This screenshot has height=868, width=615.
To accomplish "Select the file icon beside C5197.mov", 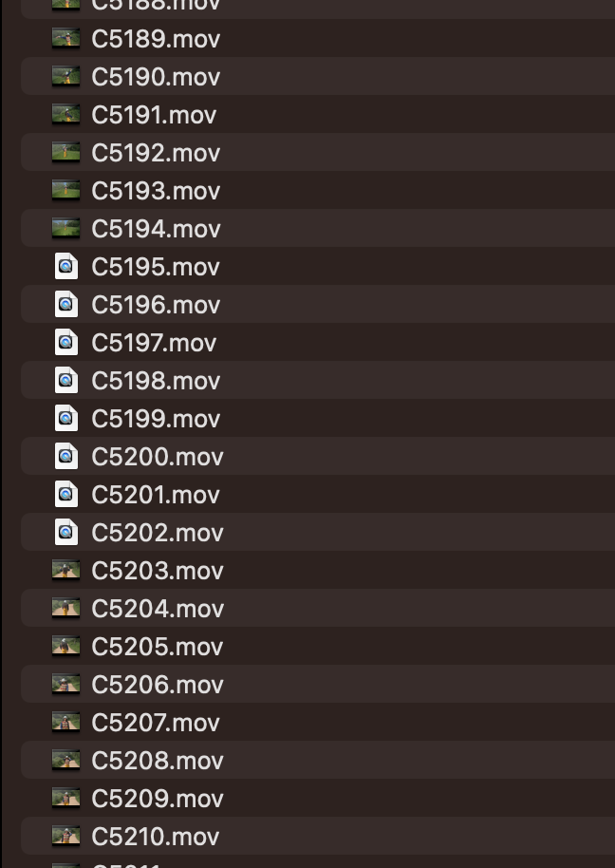I will (x=65, y=342).
